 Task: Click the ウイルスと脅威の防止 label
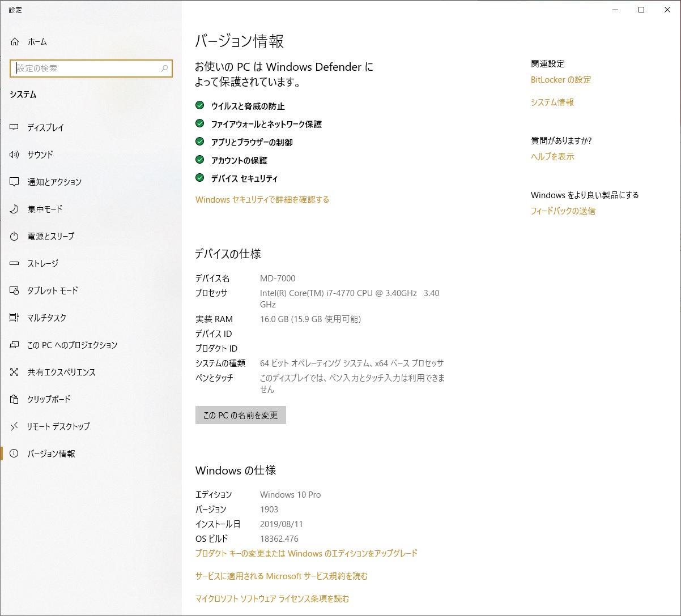[x=248, y=106]
